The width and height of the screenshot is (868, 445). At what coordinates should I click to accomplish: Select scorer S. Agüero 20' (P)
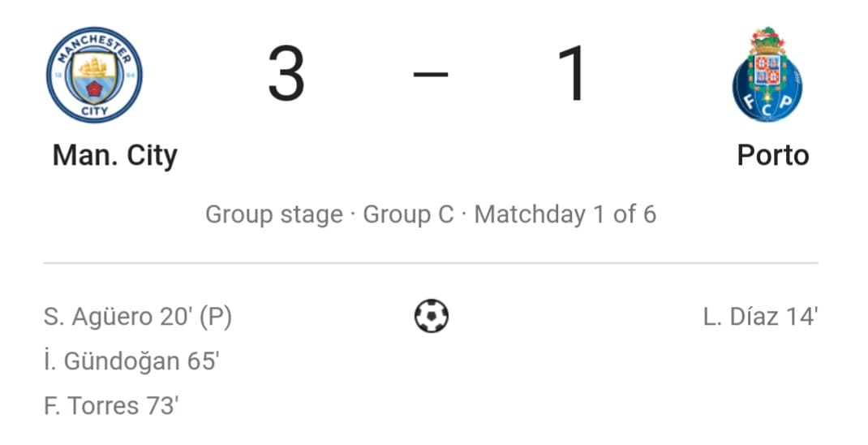138,317
